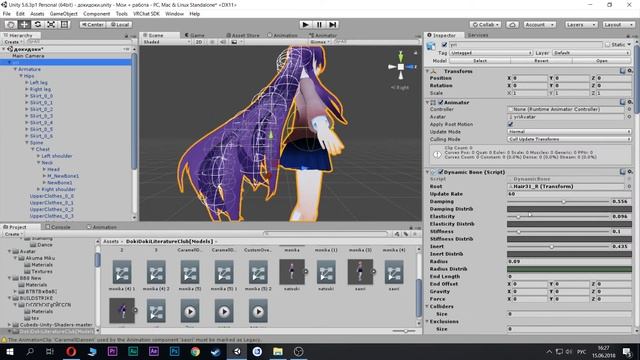Select the Scale tool in toolbar
Image resolution: width=640 pixels, height=360 pixels.
51,24
